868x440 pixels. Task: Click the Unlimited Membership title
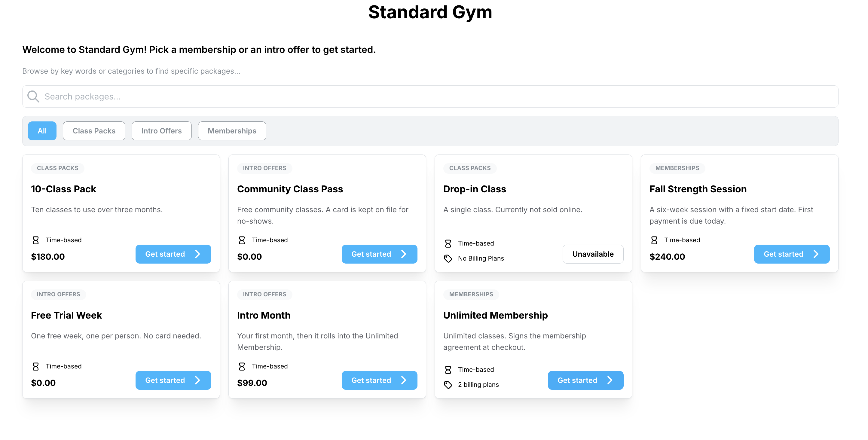coord(495,316)
